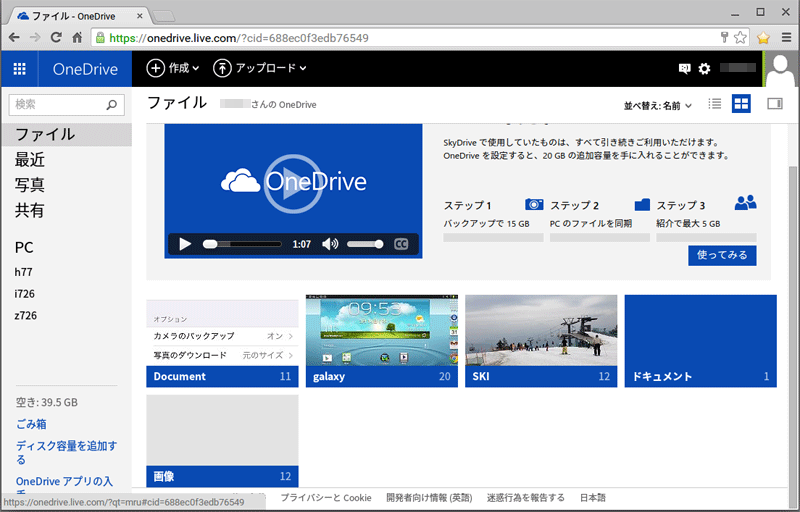Open the ドキュメント folder tile
The width and height of the screenshot is (800, 512).
701,341
